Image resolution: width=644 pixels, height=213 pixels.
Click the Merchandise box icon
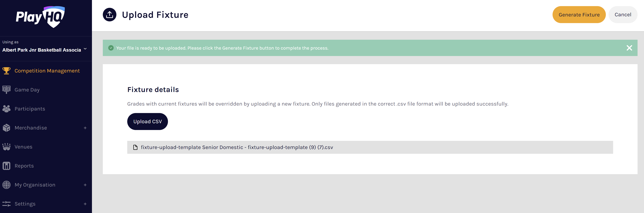pyautogui.click(x=6, y=128)
